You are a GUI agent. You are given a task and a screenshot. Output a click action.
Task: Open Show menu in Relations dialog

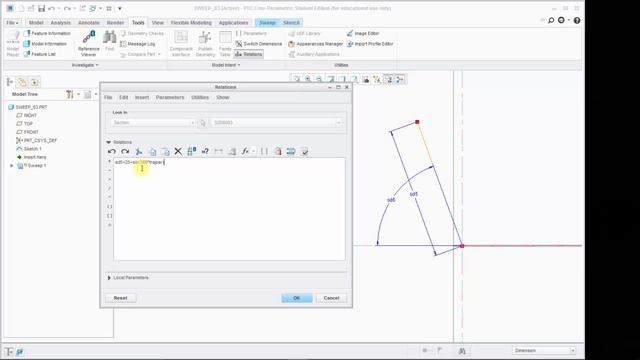coord(222,98)
